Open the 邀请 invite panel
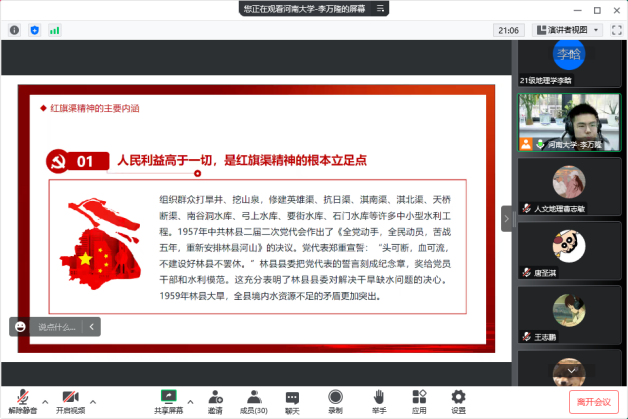628x419 pixels. pos(215,399)
